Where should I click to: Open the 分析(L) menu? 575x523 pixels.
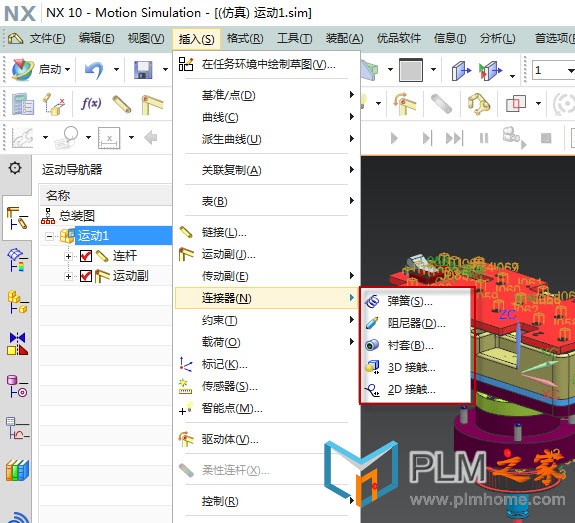[x=498, y=39]
